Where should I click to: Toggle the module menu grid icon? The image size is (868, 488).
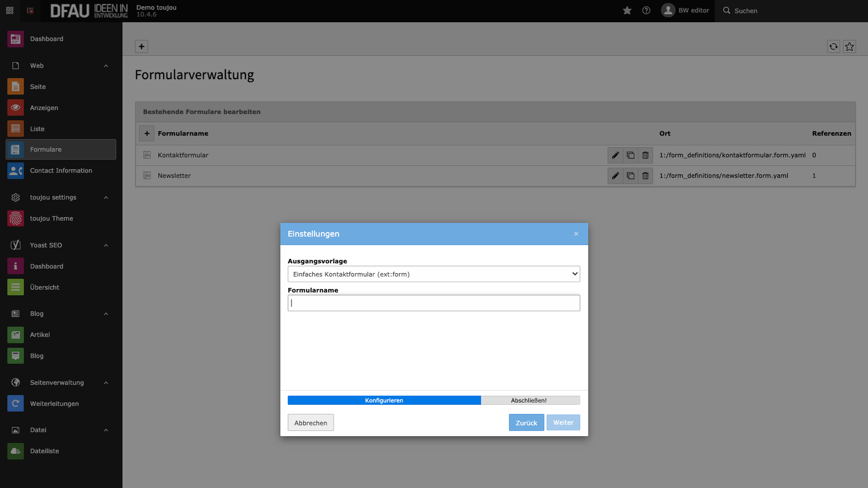click(10, 11)
